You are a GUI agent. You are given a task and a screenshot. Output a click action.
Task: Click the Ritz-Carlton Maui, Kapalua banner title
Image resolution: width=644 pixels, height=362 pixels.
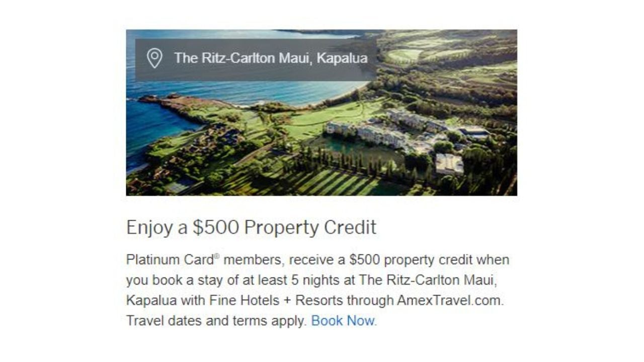(x=271, y=58)
